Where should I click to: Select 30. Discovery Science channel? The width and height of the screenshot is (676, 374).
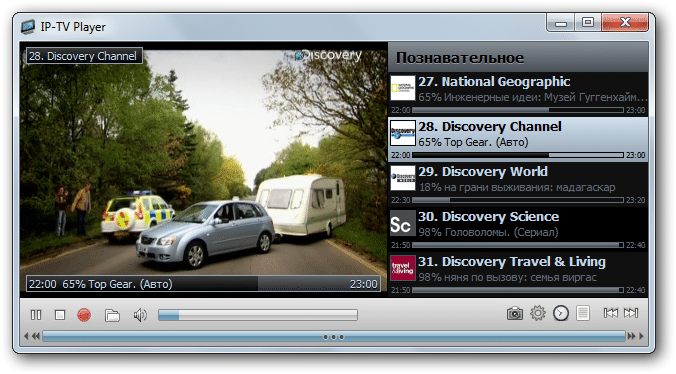click(518, 229)
